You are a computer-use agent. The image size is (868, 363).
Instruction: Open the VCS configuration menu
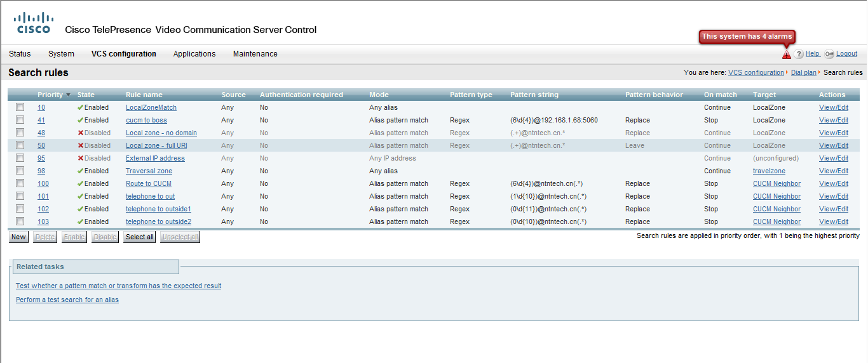[x=124, y=54]
